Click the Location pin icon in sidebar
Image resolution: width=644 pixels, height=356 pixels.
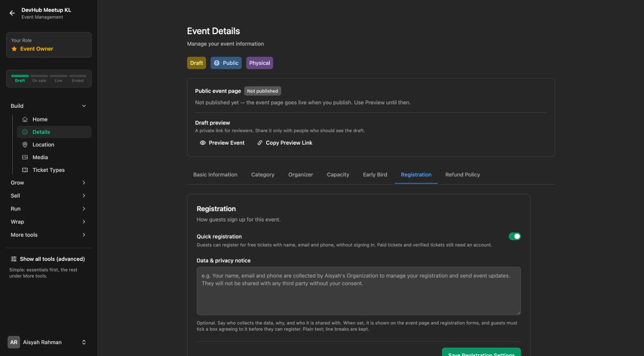click(25, 145)
